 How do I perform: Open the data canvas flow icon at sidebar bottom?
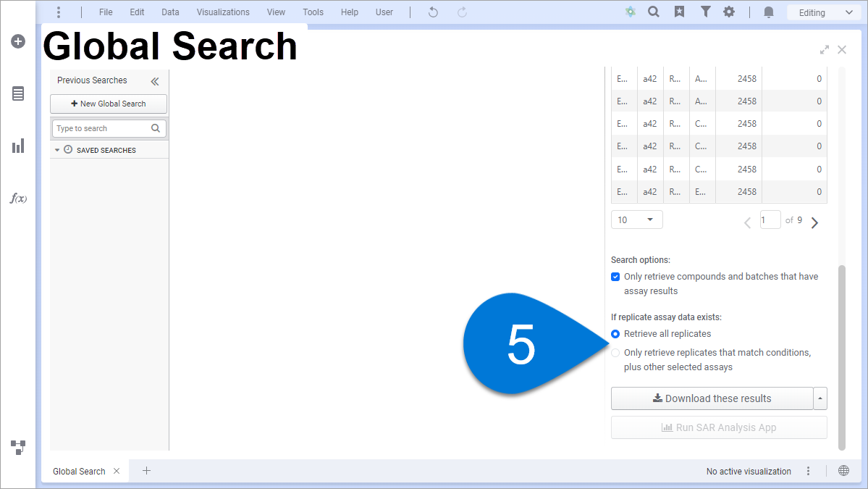pos(18,448)
